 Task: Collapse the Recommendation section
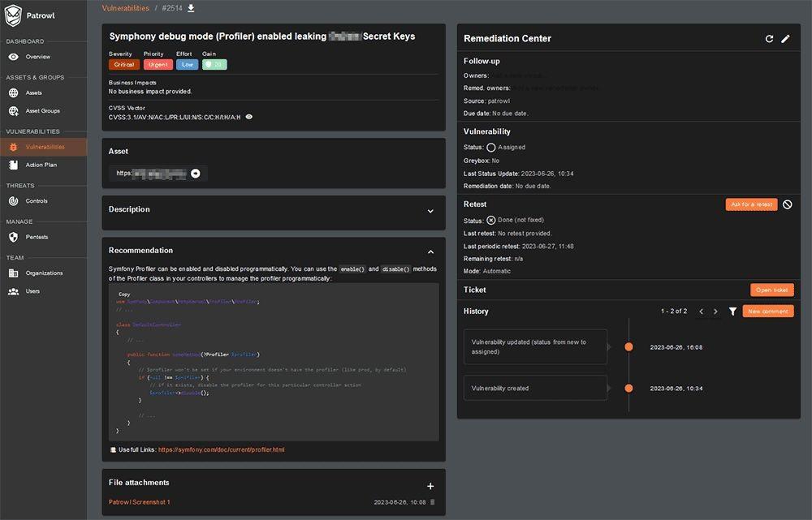[x=430, y=251]
